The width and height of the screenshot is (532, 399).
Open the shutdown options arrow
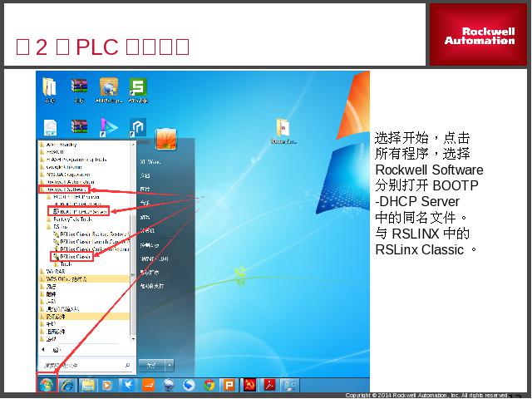pos(170,366)
